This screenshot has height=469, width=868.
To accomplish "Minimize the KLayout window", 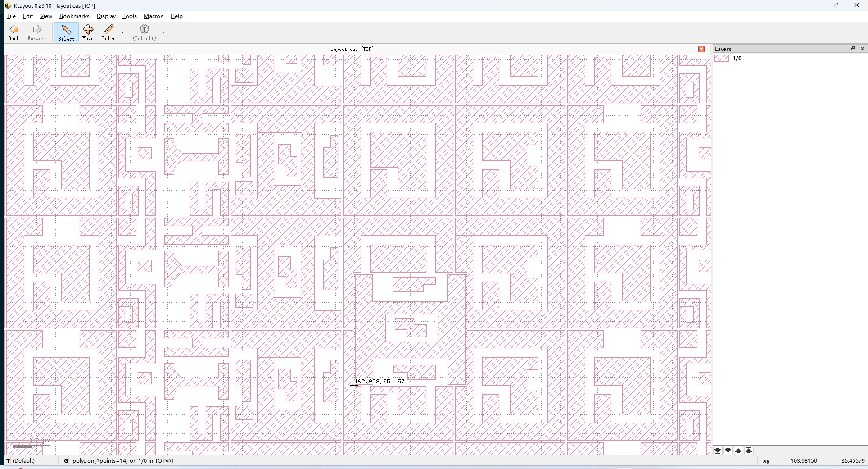I will coord(815,5).
